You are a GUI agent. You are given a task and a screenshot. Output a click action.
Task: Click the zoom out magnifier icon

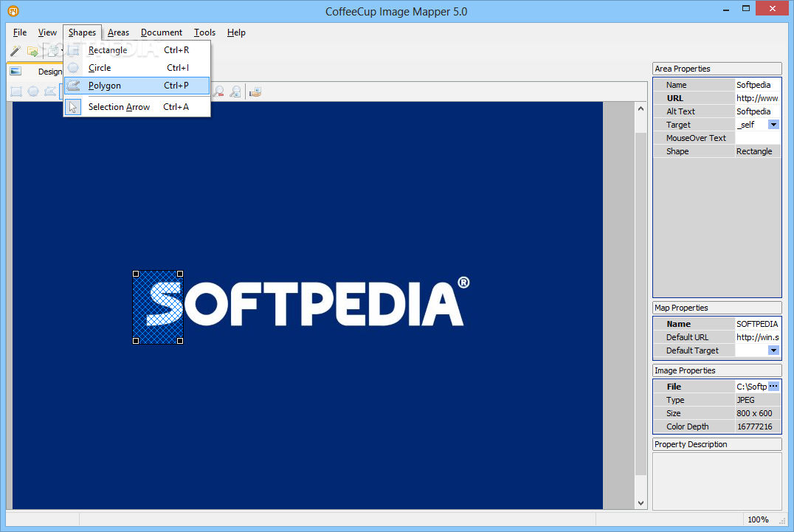218,91
